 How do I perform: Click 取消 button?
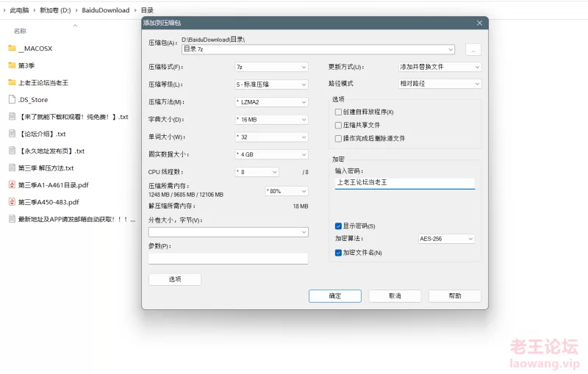click(395, 296)
